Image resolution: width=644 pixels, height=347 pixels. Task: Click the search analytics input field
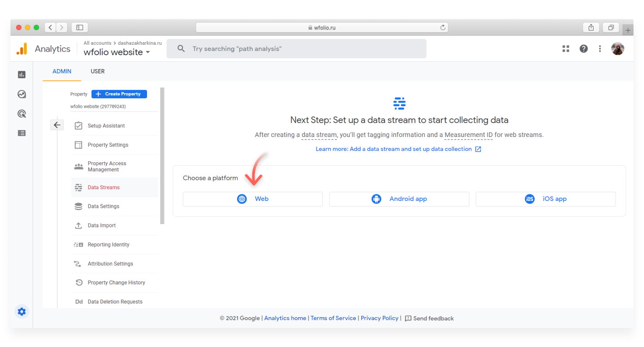[296, 49]
